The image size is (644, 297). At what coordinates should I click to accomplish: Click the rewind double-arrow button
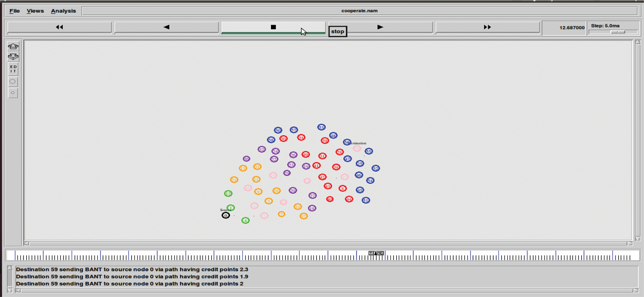click(x=59, y=27)
